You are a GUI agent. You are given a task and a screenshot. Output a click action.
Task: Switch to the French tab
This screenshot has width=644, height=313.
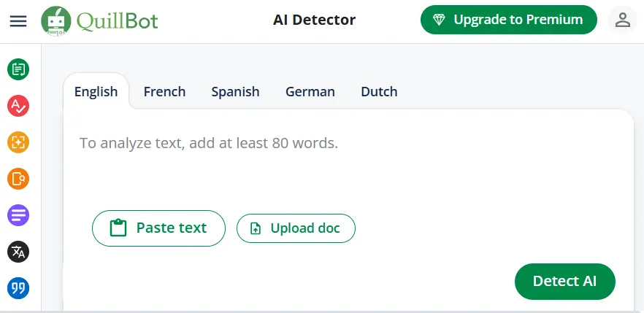coord(165,91)
